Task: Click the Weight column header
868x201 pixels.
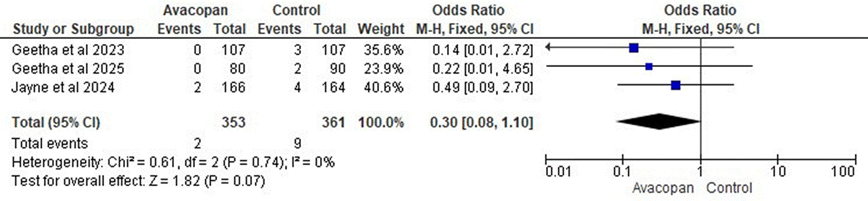Action: click(x=381, y=29)
